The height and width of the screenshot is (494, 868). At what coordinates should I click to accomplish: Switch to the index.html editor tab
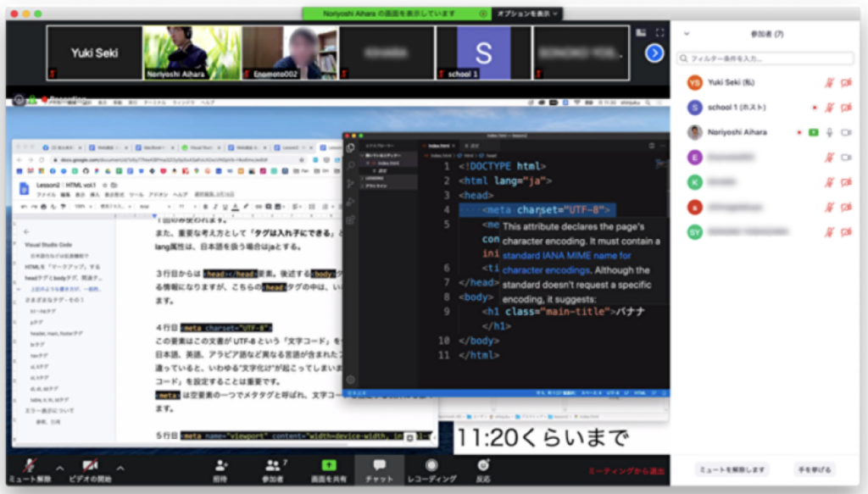[x=440, y=146]
